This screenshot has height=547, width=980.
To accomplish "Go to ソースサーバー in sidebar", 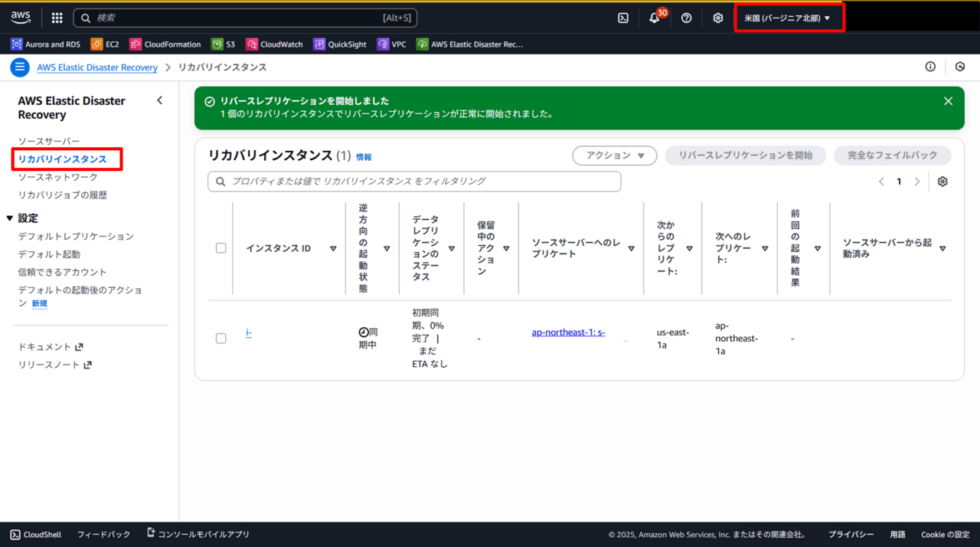I will coord(49,142).
